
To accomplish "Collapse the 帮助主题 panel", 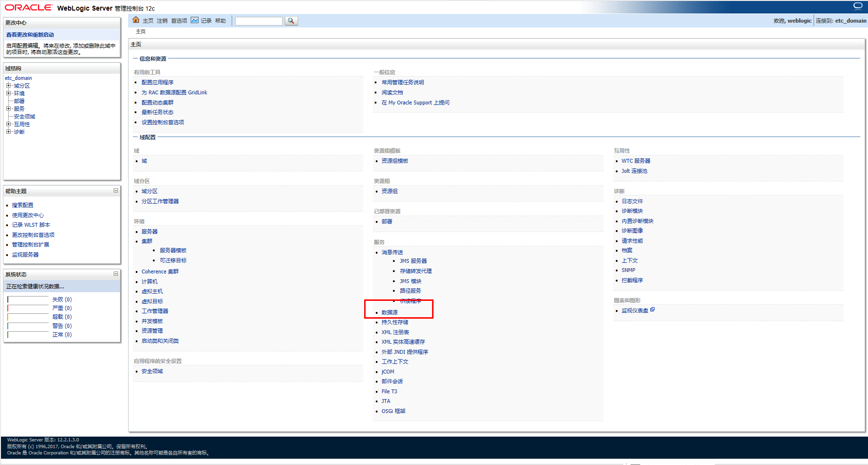I will pos(116,191).
